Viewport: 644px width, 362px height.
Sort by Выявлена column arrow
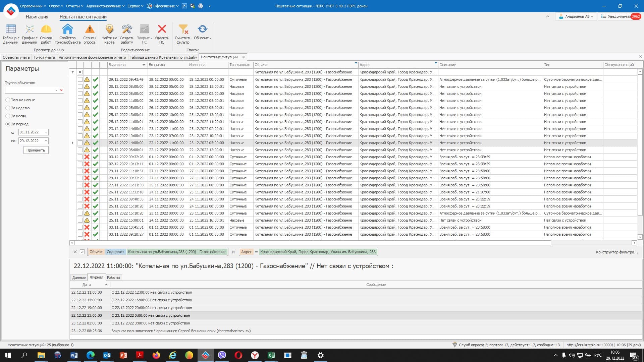[x=144, y=65]
